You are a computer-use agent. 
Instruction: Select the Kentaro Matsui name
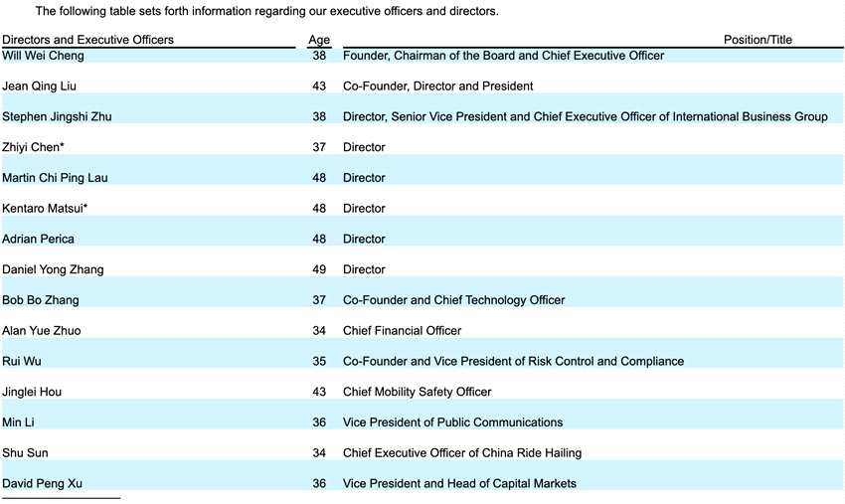[45, 209]
